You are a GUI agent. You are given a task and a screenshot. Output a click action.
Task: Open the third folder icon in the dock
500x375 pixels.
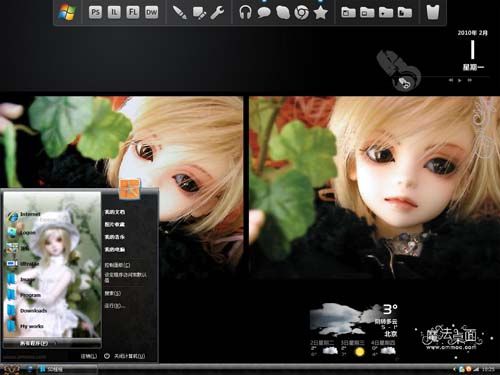click(x=386, y=13)
